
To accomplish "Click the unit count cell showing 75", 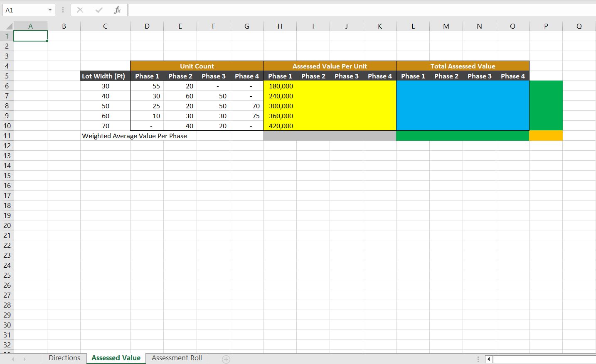I will tap(246, 116).
